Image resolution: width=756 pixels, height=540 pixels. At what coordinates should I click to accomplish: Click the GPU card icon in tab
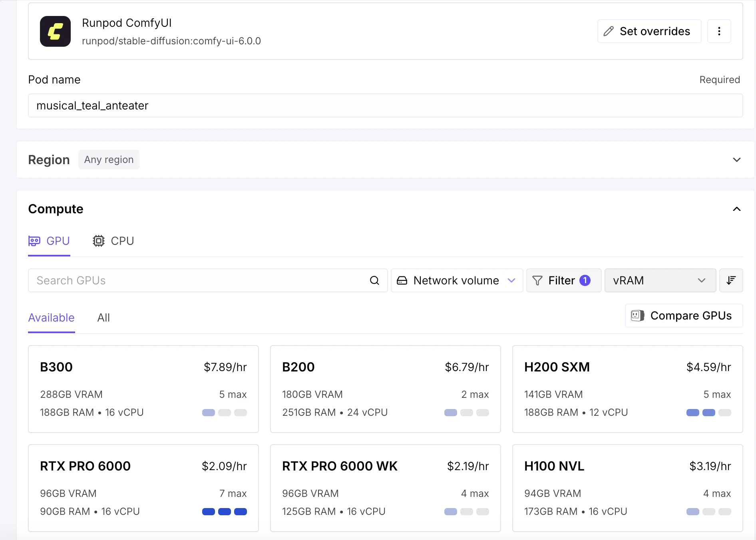(x=34, y=241)
